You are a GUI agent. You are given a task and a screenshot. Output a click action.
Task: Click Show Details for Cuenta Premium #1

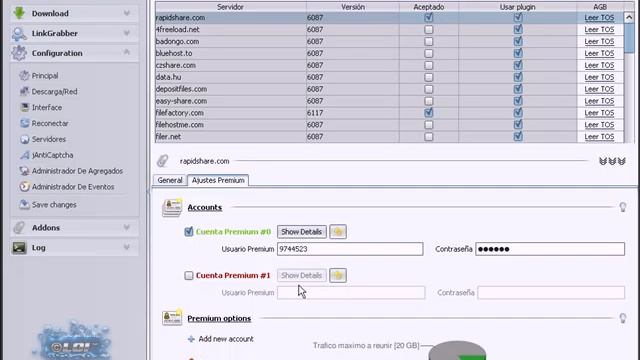point(302,276)
